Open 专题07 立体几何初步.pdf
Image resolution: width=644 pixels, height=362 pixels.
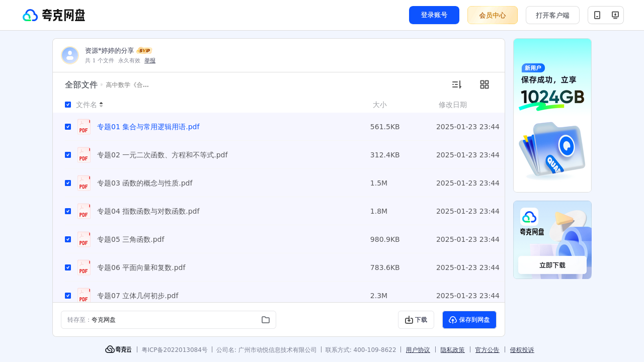(138, 296)
